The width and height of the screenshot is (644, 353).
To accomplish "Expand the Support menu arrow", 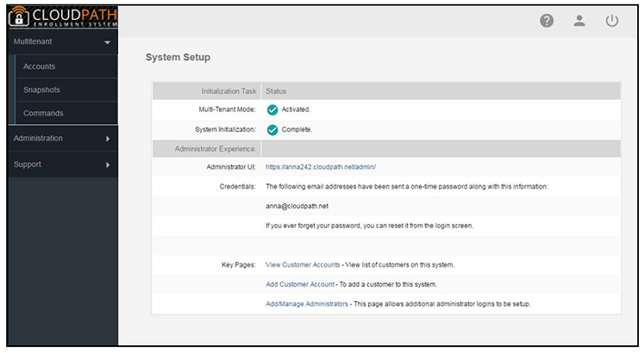I will 108,164.
